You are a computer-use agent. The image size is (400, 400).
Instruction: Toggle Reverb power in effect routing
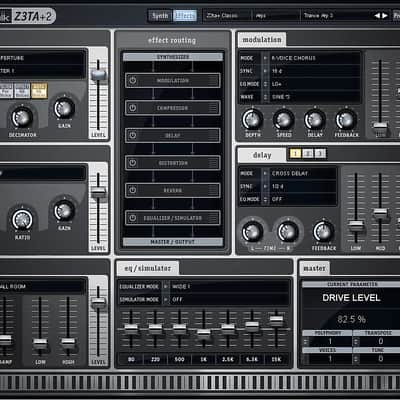tap(133, 190)
